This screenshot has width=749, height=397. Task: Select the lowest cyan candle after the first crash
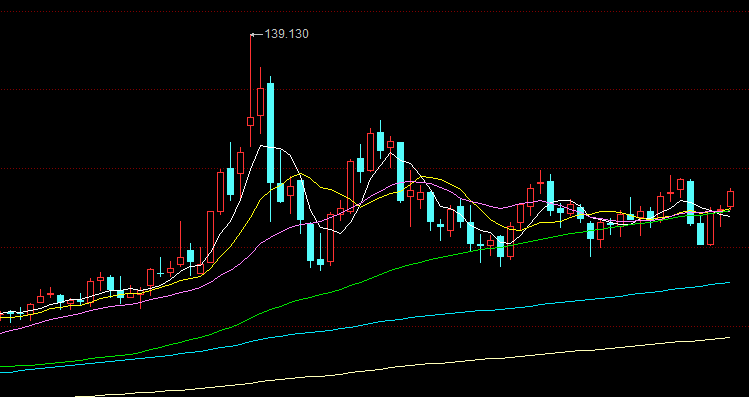321,262
